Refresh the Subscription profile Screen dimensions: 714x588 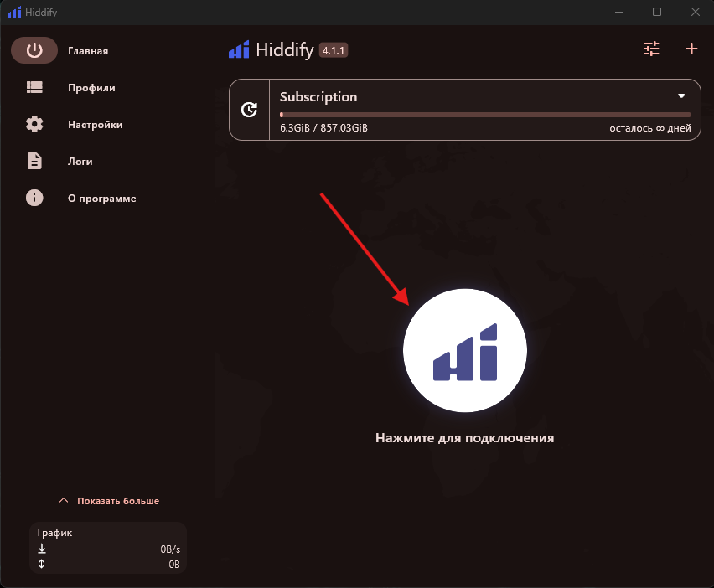[x=249, y=110]
